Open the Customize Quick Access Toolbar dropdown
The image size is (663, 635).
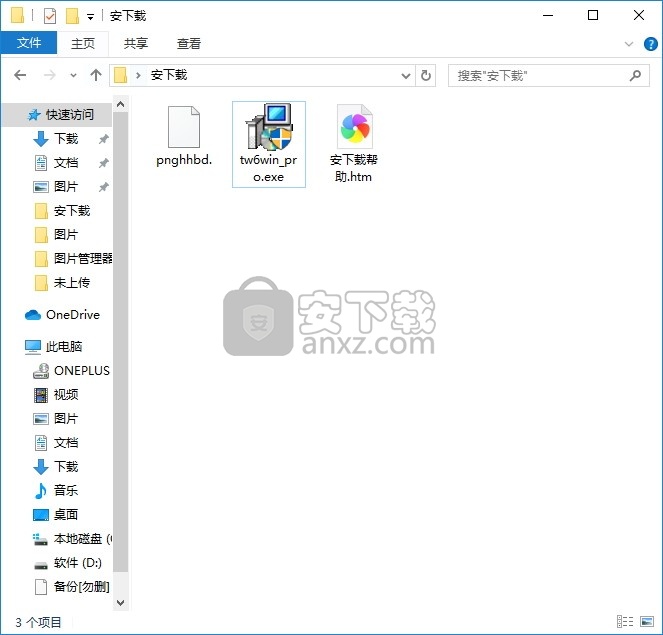[90, 17]
